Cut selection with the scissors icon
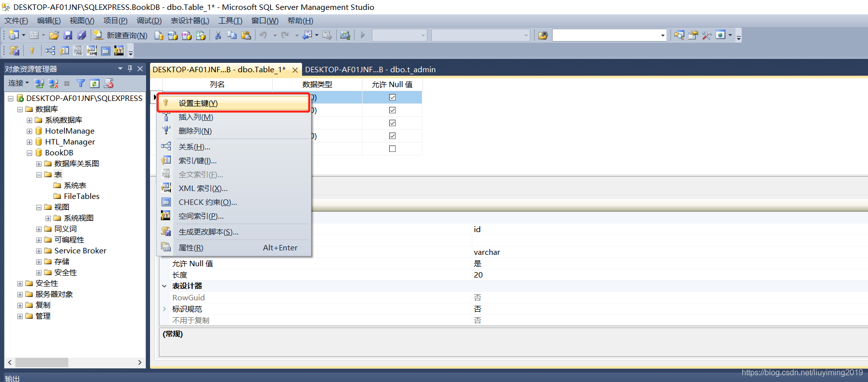 pos(218,35)
